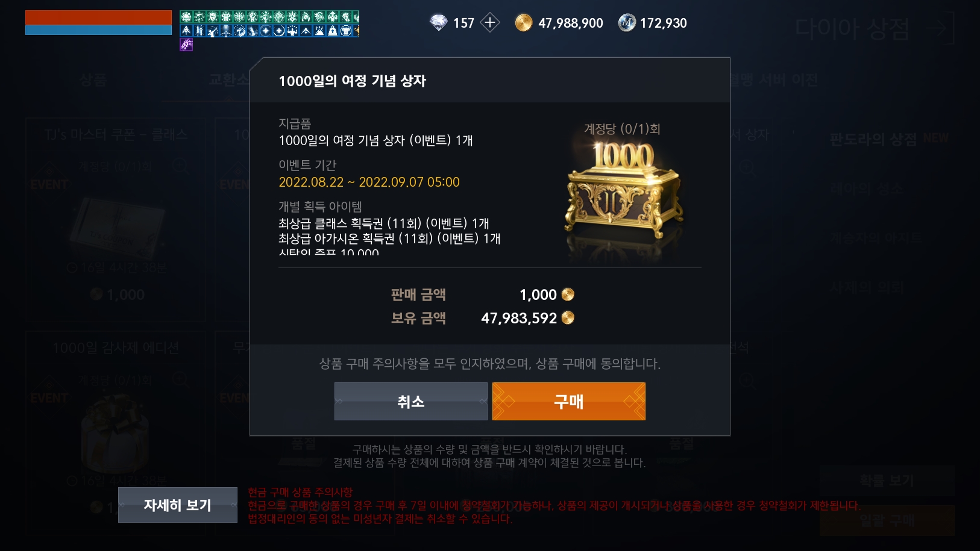Open 자세히 보기 details button
The width and height of the screenshot is (980, 551).
177,505
